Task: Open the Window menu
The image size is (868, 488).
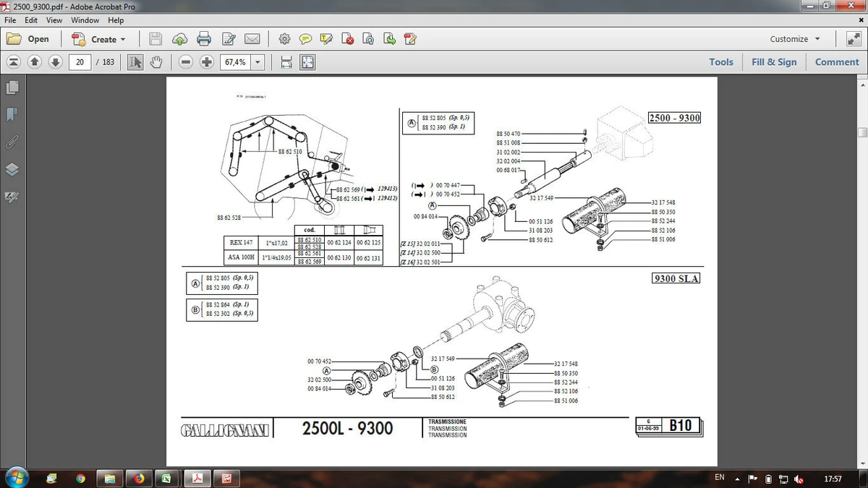Action: 85,20
